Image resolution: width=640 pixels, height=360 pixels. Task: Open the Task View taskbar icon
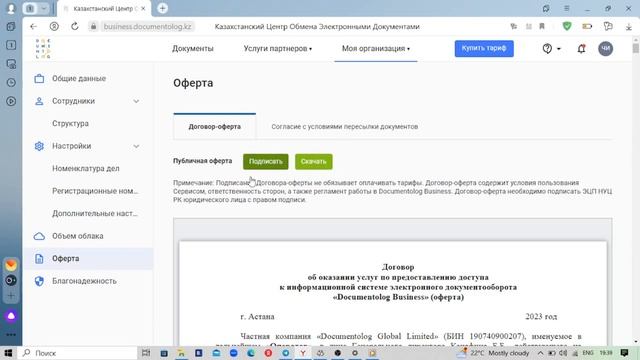click(146, 353)
